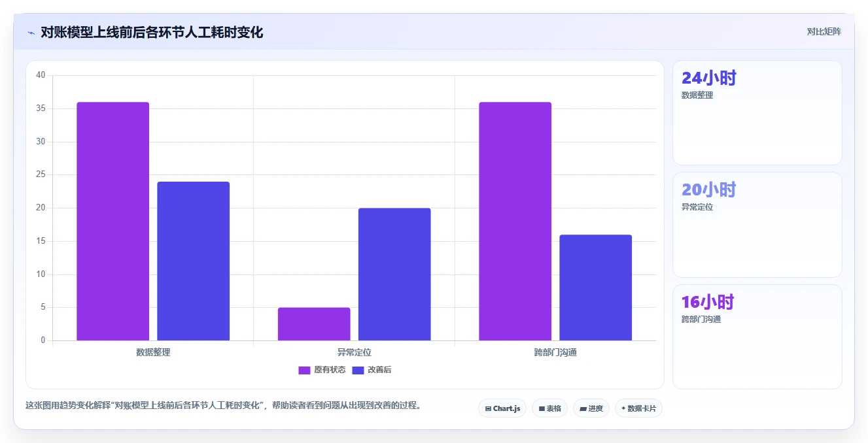
Task: Click the 数据卡片 tag chip
Action: pyautogui.click(x=639, y=408)
